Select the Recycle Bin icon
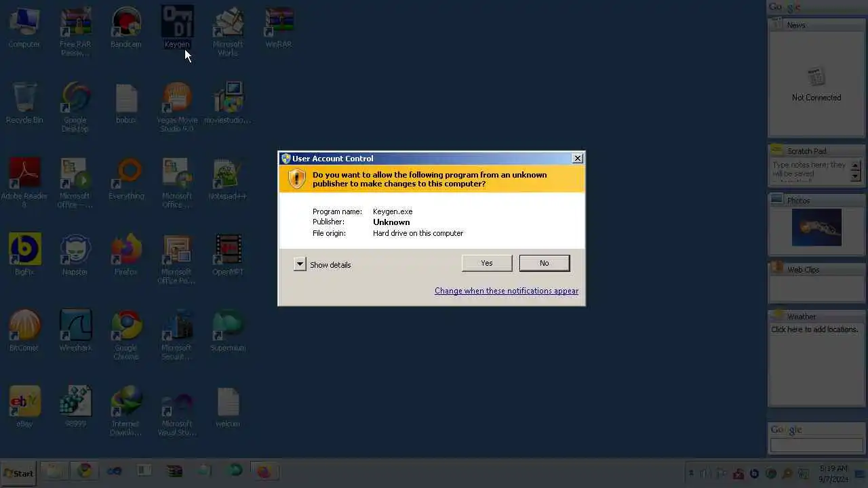Image resolution: width=868 pixels, height=488 pixels. 24,104
